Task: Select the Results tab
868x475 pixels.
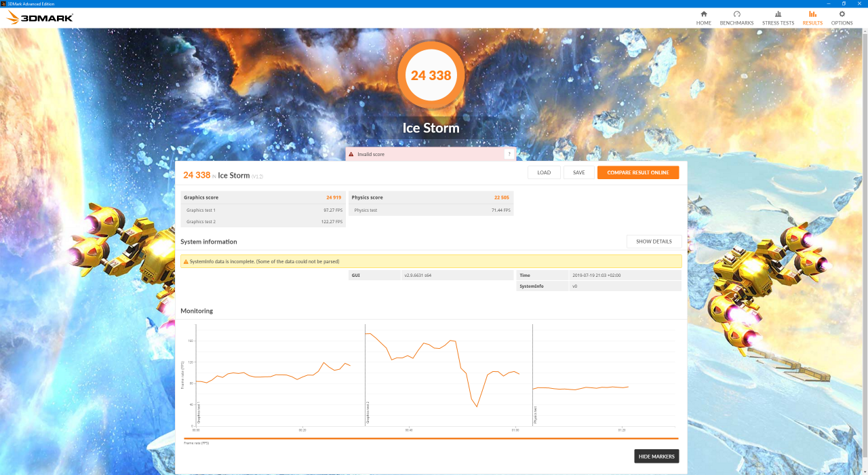Action: (x=812, y=18)
